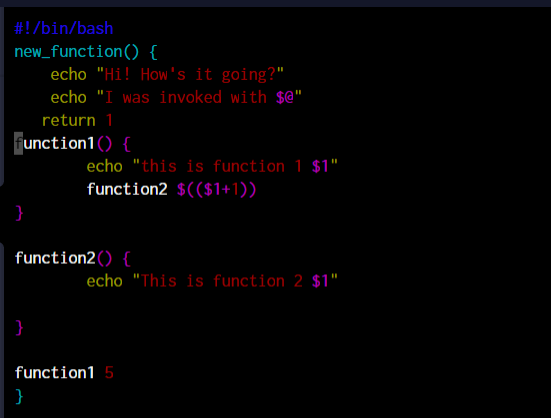This screenshot has height=418, width=551.
Task: Click the text "Hi! How's it going?"
Action: [x=190, y=74]
